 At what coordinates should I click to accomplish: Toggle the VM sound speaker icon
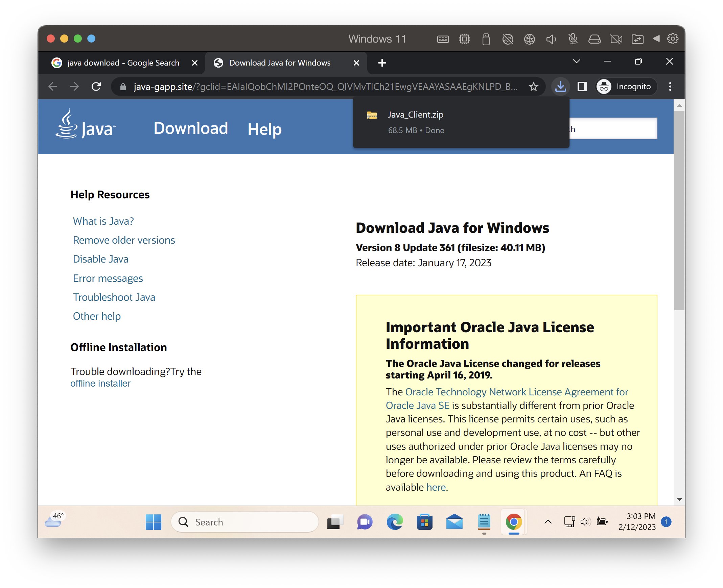coord(551,39)
